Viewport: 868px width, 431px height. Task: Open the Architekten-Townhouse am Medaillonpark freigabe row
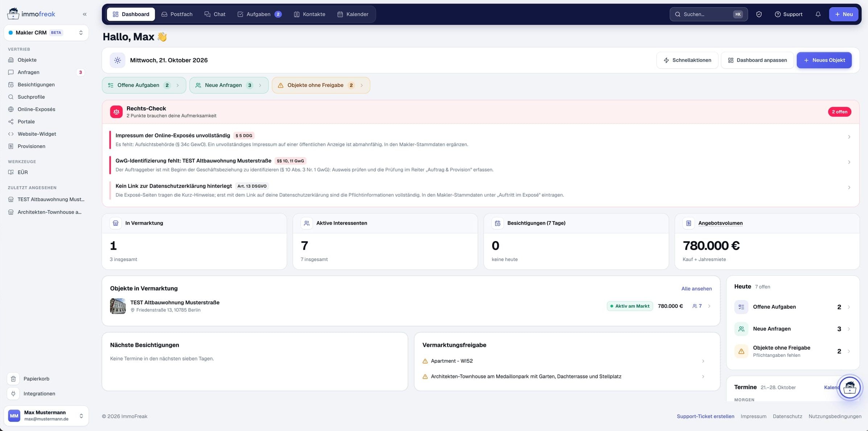(x=564, y=377)
